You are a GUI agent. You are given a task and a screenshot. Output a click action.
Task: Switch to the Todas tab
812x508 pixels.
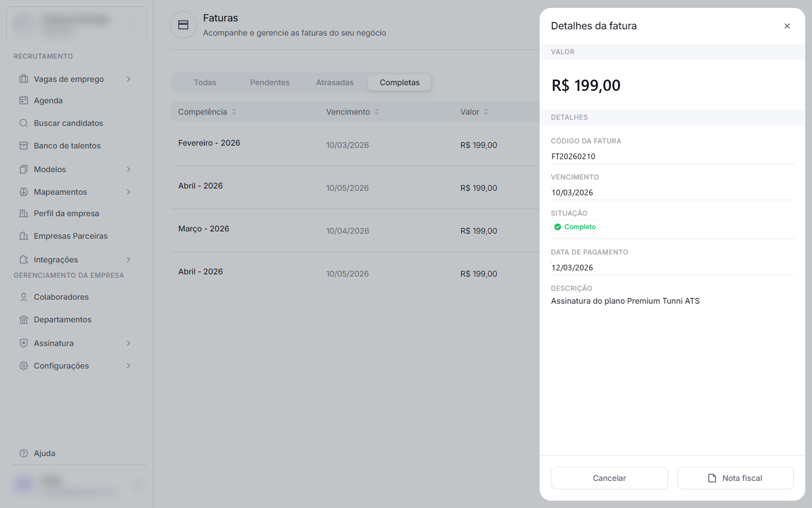click(x=205, y=82)
